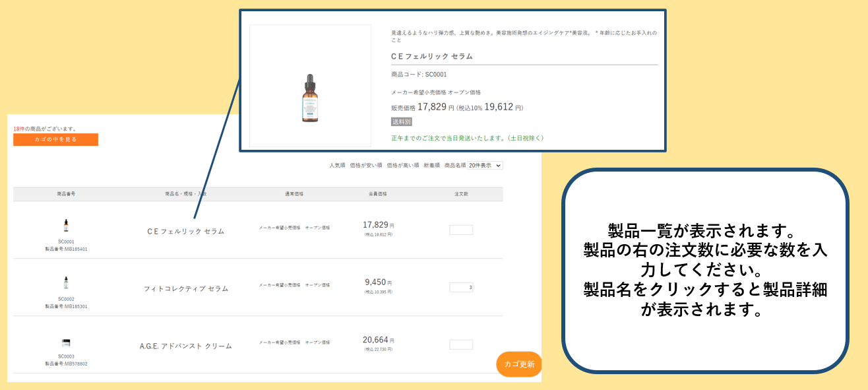
Task: Select the quantity field containing 3
Action: click(x=460, y=287)
